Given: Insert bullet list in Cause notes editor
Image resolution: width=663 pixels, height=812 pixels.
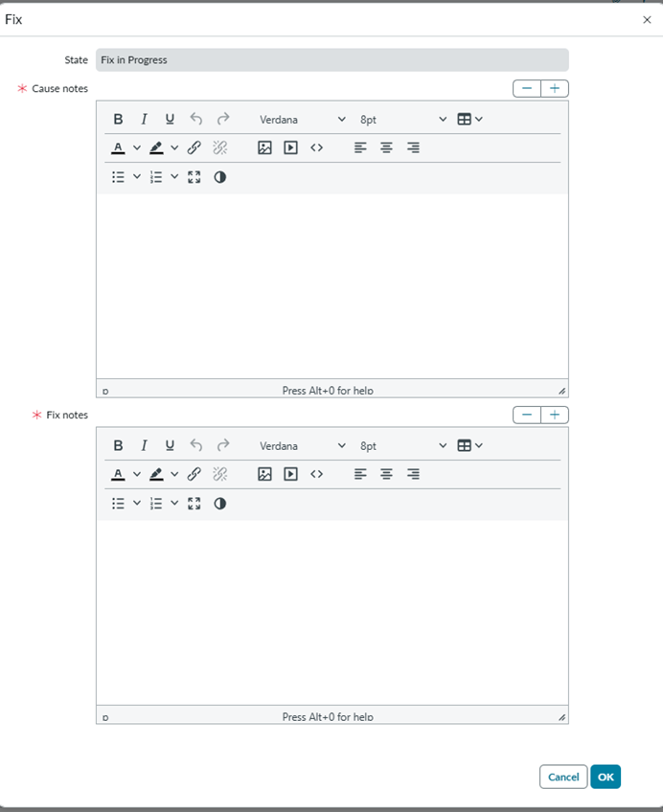Looking at the screenshot, I should (118, 177).
